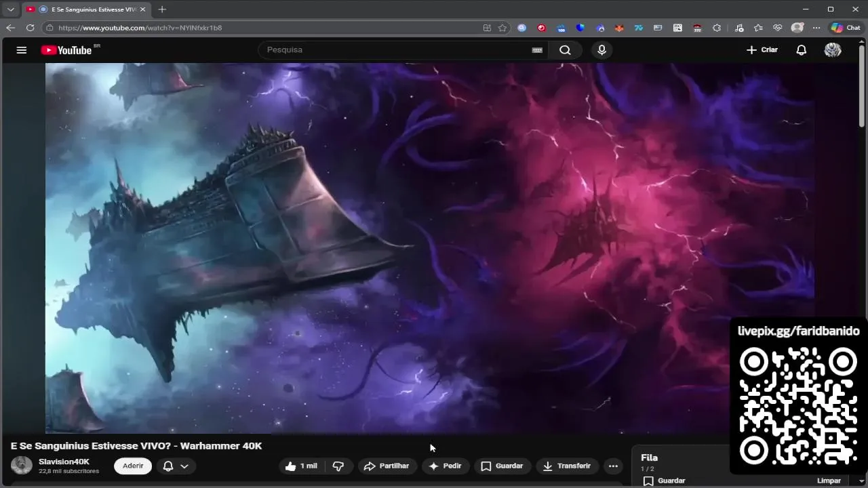
Task: Click the Partilhar share button
Action: click(387, 466)
